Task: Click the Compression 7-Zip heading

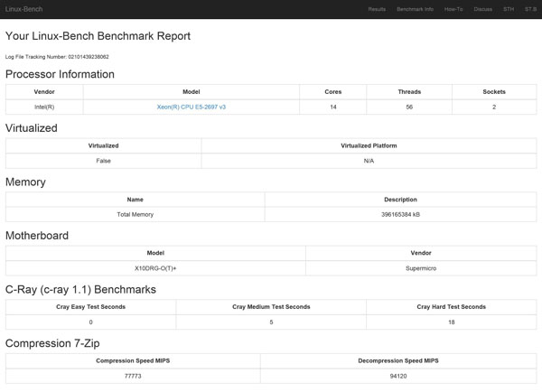Action: click(52, 343)
